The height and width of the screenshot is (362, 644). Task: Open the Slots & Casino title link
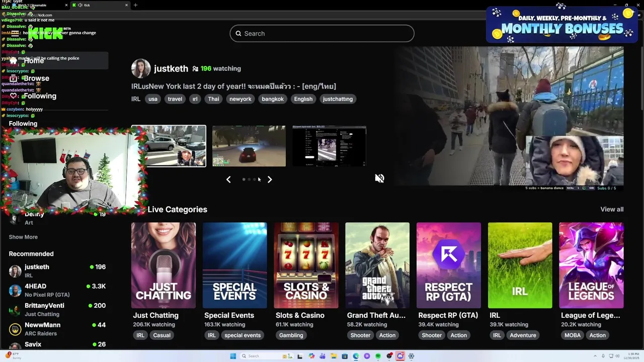pyautogui.click(x=300, y=315)
